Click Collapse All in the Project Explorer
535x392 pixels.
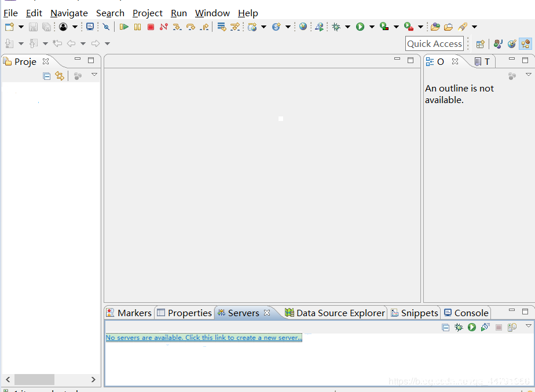tap(47, 76)
